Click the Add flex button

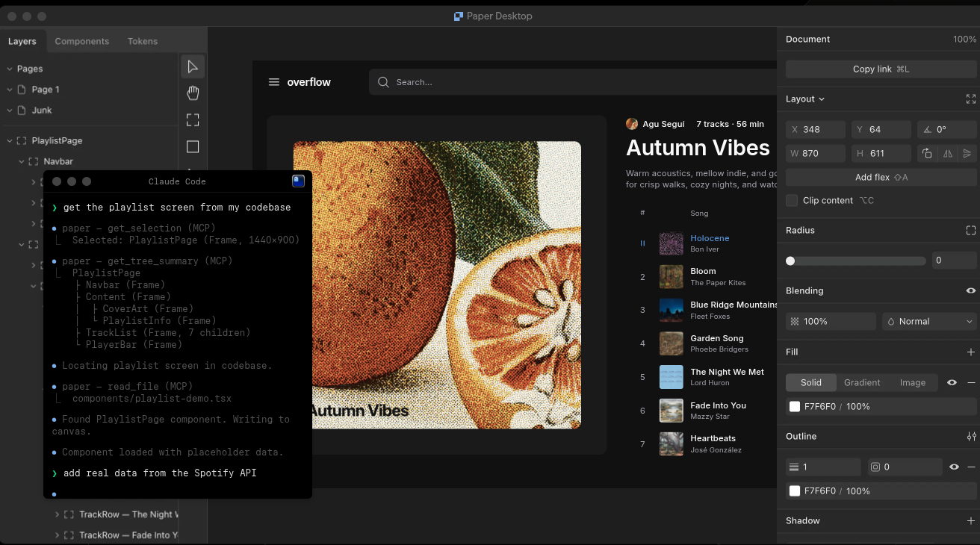[x=881, y=178]
